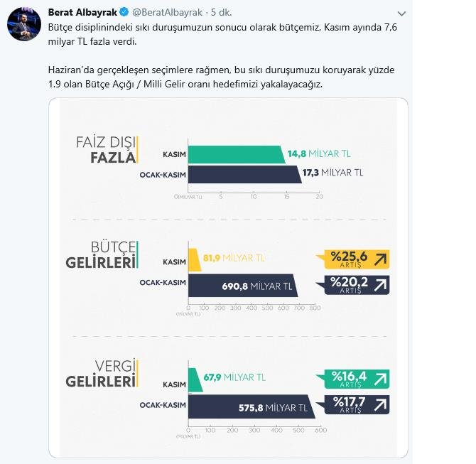476x464 pixels.
Task: Select the dark Ocak-Kasım 17,3 milyar bar
Action: tap(244, 174)
